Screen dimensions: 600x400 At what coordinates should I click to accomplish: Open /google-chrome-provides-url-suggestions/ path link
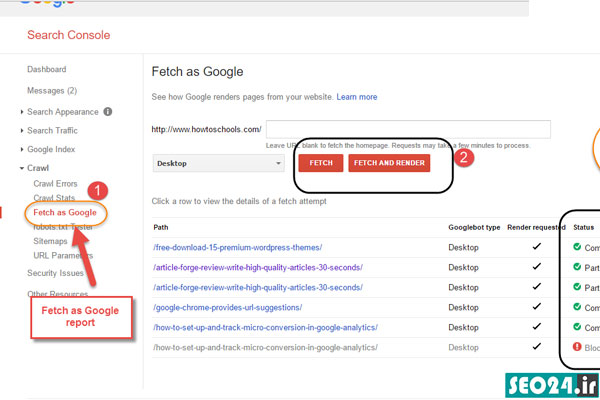227,307
